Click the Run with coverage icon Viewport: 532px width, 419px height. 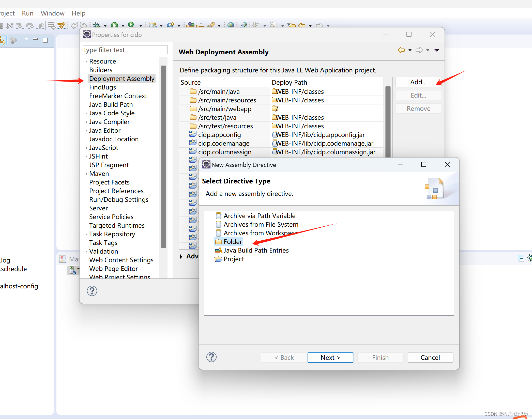coord(132,25)
